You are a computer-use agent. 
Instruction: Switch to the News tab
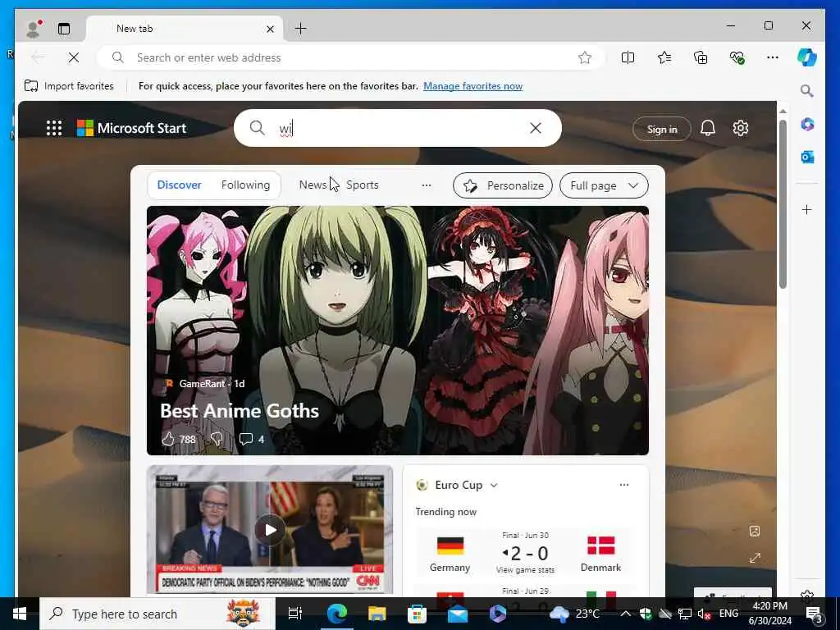313,185
